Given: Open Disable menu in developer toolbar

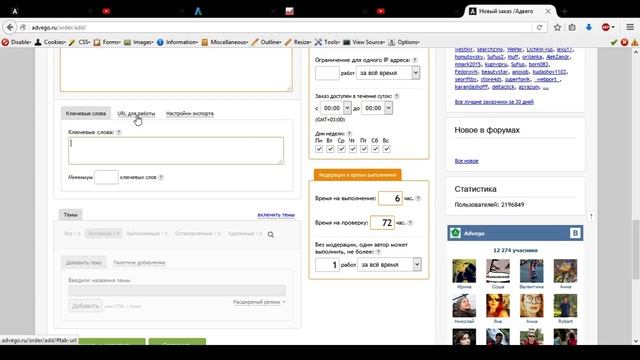Looking at the screenshot, I should [x=16, y=42].
